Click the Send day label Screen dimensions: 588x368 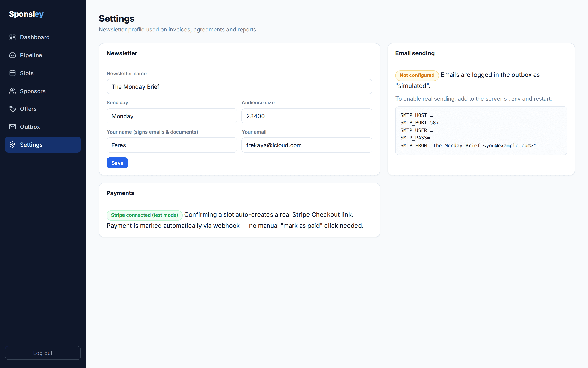point(117,103)
